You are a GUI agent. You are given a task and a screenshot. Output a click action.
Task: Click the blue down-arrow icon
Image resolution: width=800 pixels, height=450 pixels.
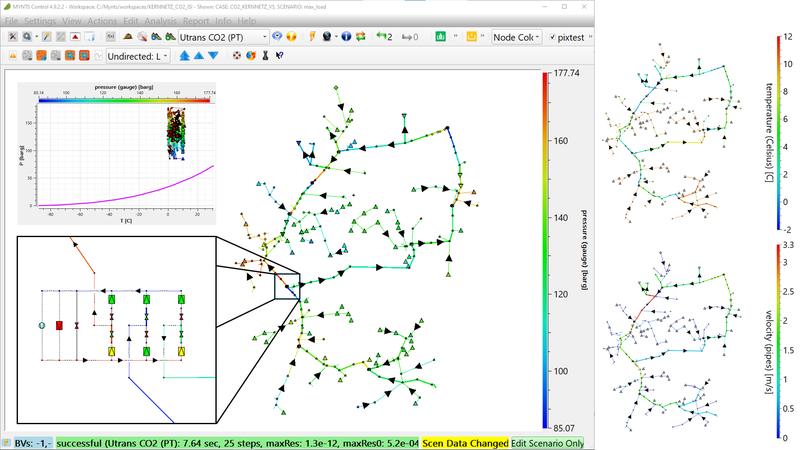[x=213, y=56]
